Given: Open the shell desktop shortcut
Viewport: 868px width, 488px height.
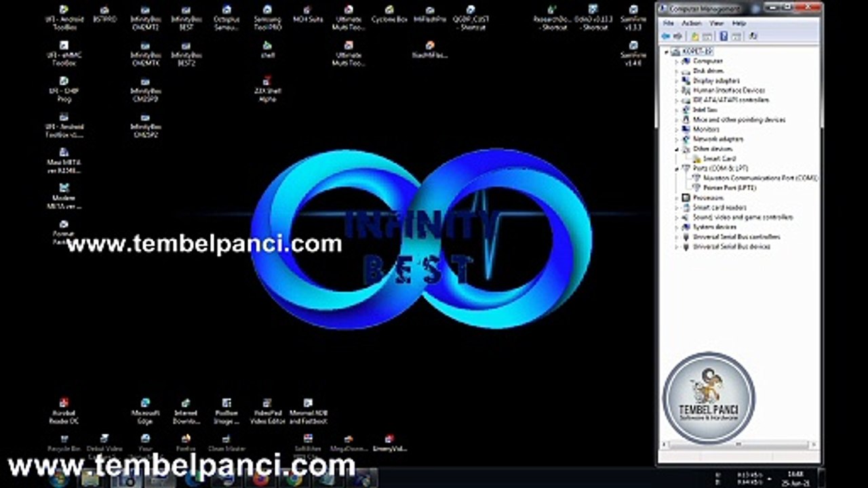Looking at the screenshot, I should (x=267, y=50).
